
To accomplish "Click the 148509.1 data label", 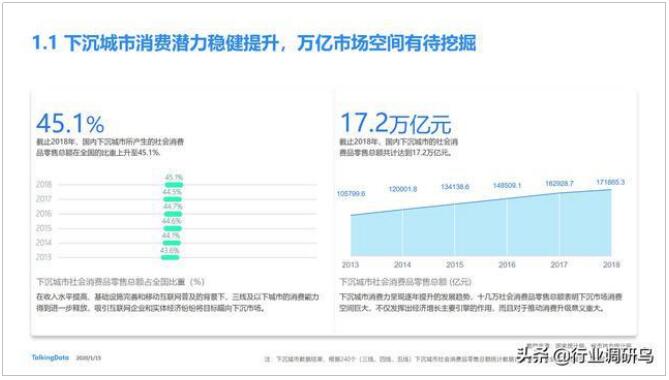I will click(507, 186).
